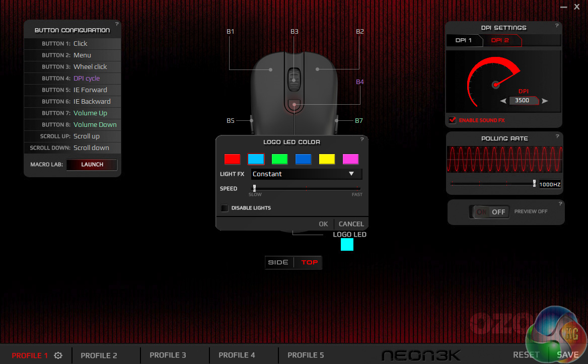Change Button 4 DPI cycle assignment
This screenshot has height=364, width=588.
72,79
